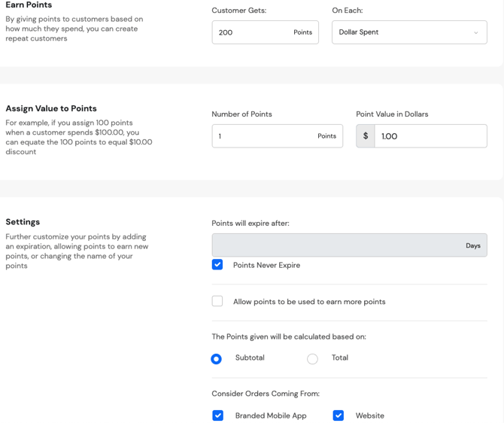
Task: Select the Subtotal radio button
Action: coord(217,359)
